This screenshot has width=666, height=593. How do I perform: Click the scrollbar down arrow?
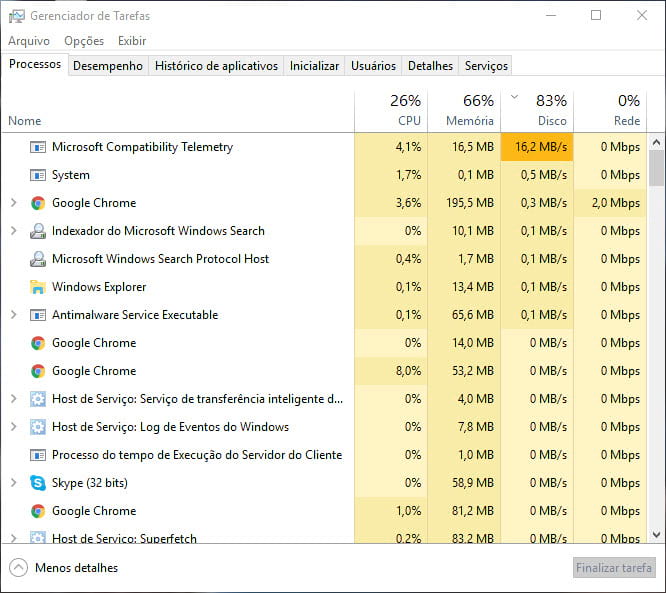coord(656,534)
